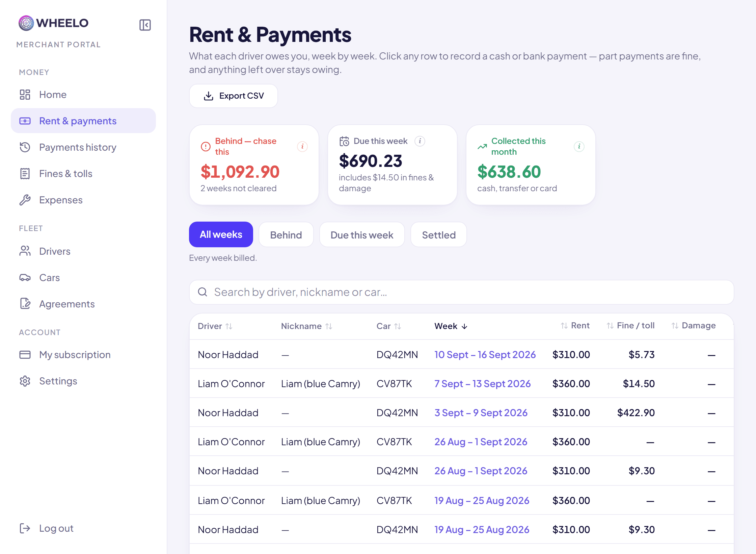
Task: Switch to the Behind filter tab
Action: coord(286,235)
